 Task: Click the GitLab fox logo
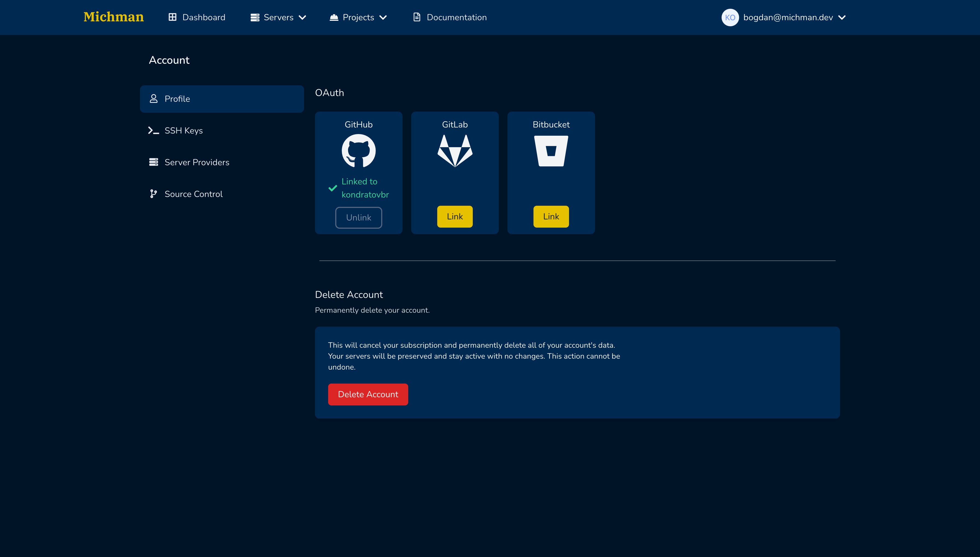pos(455,151)
